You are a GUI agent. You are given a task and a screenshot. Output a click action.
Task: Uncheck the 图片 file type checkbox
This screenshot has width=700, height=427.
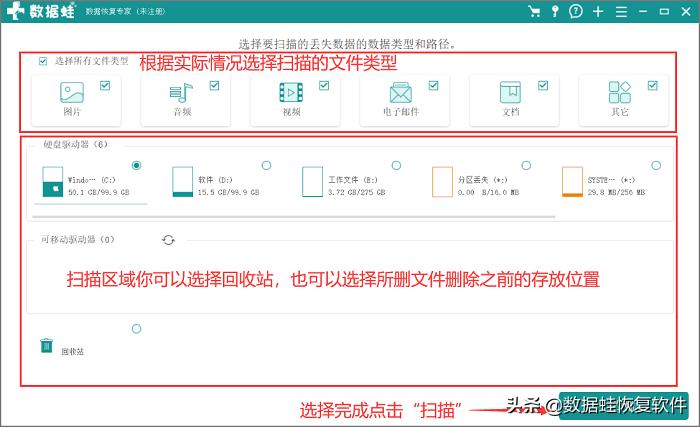pyautogui.click(x=105, y=85)
